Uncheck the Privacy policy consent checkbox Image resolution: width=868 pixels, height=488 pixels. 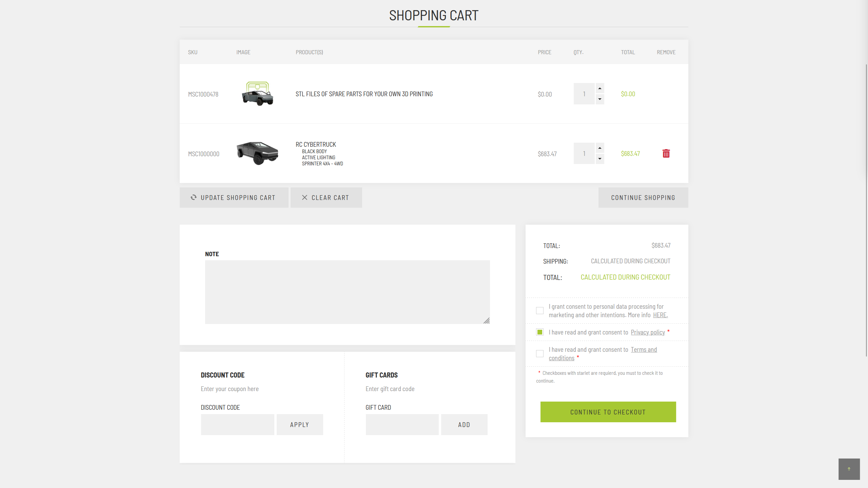point(540,332)
